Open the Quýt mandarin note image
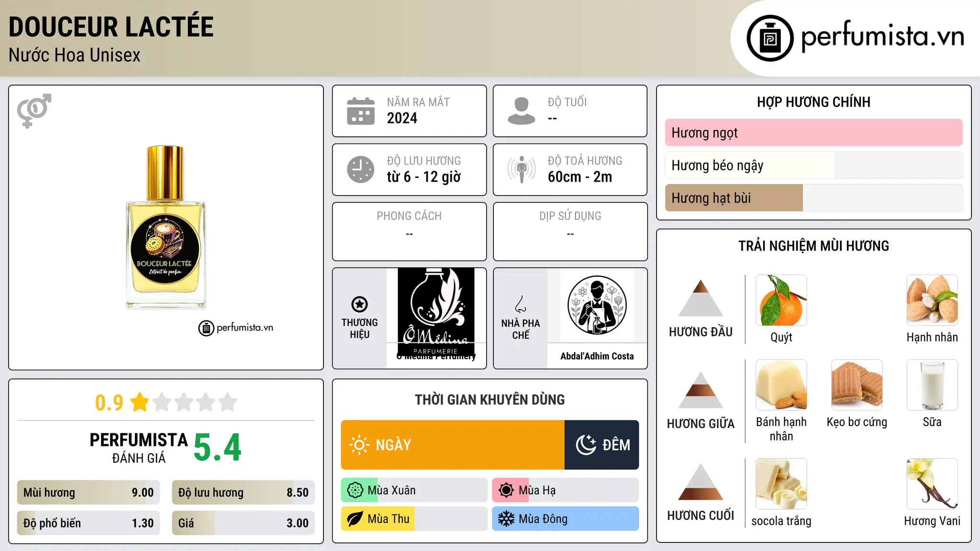Image resolution: width=980 pixels, height=551 pixels. (x=781, y=300)
